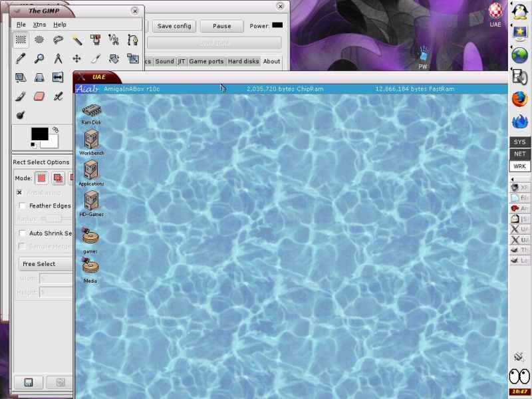
Task: Launch Firefox from the side panel
Action: 520,99
